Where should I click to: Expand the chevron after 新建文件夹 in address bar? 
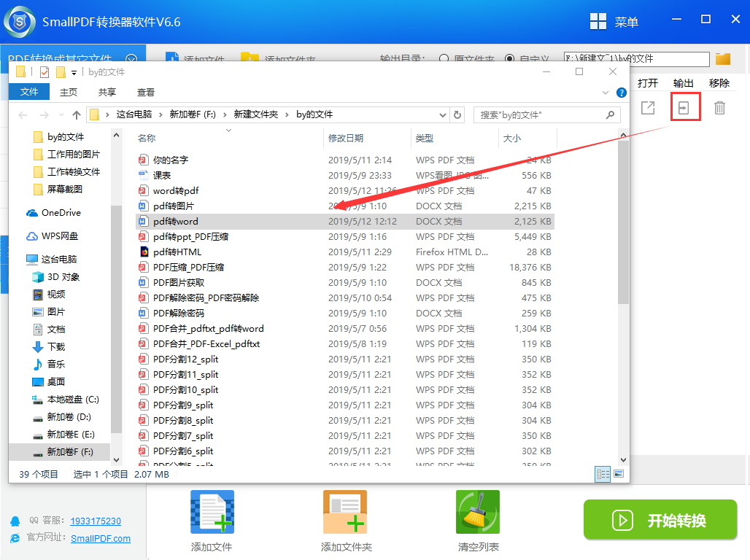coord(287,114)
